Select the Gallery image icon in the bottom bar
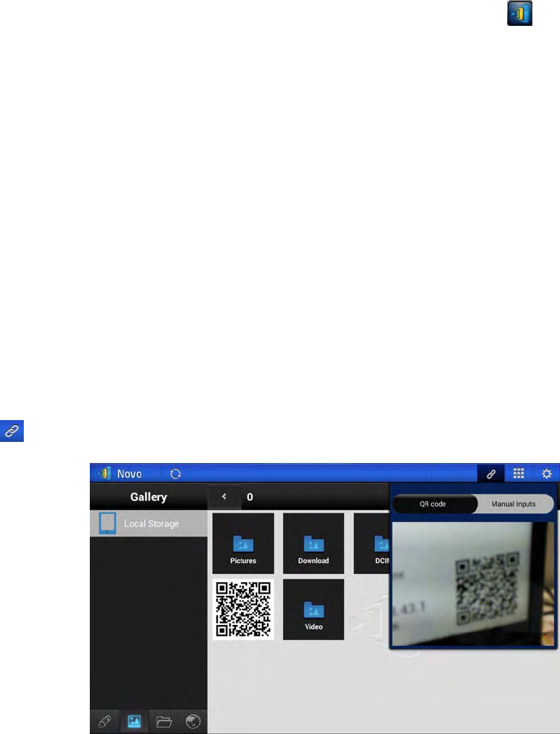 [134, 721]
